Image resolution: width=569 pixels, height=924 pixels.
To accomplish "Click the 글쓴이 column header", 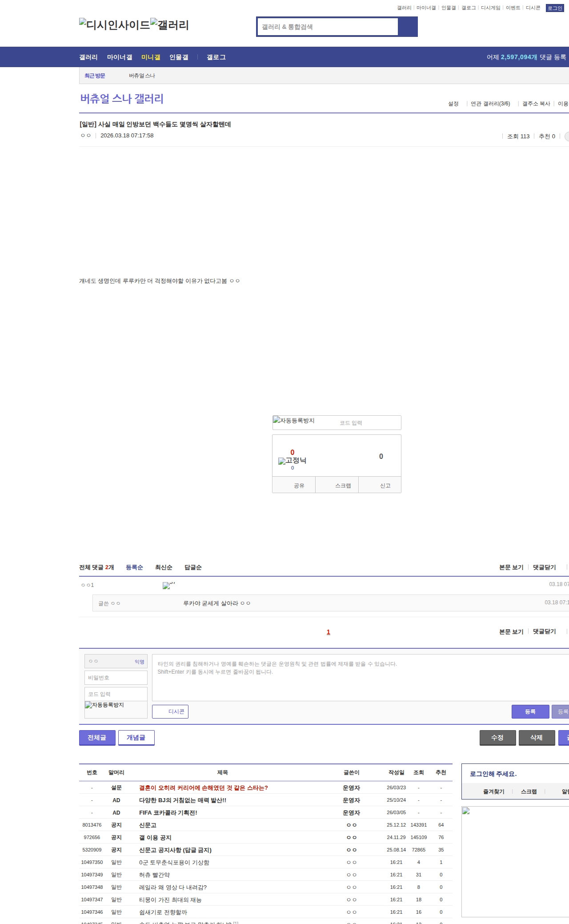I will [351, 772].
